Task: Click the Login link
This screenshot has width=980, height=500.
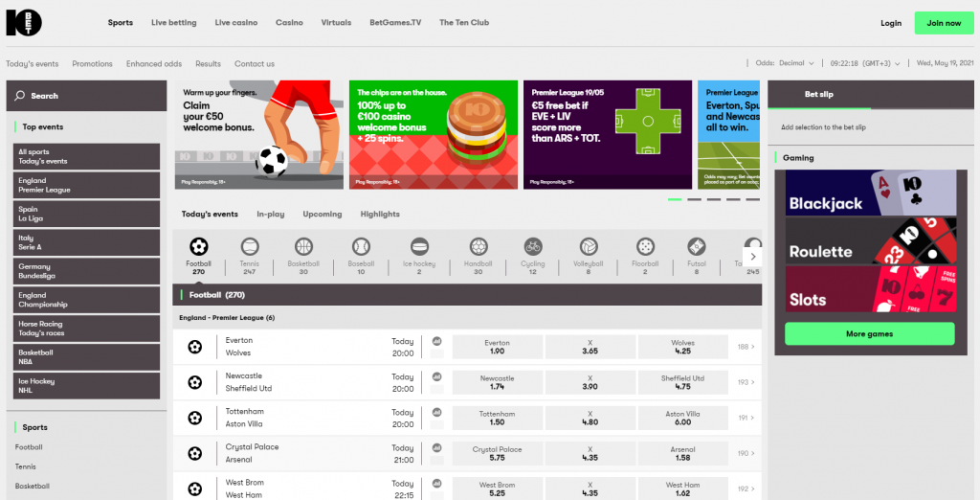Action: point(891,23)
